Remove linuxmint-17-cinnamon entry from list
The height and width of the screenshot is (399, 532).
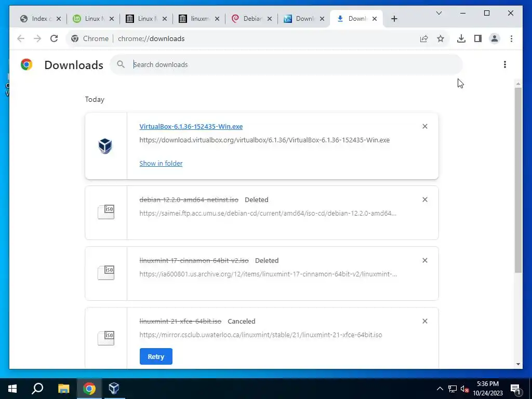coord(425,260)
